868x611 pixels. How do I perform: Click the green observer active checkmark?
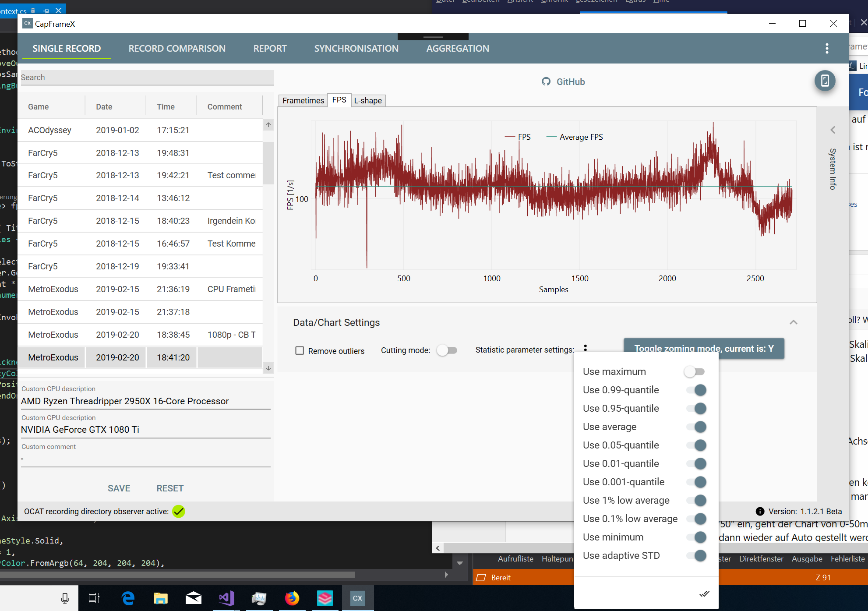point(179,512)
